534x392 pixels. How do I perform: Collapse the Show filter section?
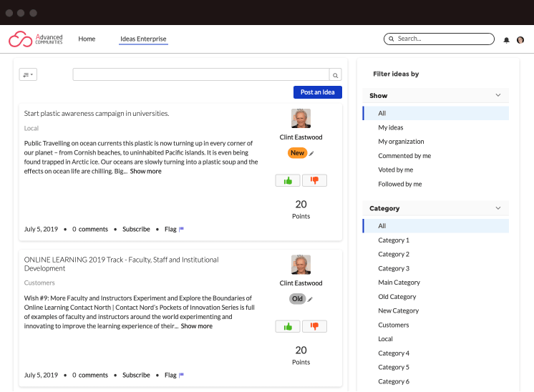(498, 95)
